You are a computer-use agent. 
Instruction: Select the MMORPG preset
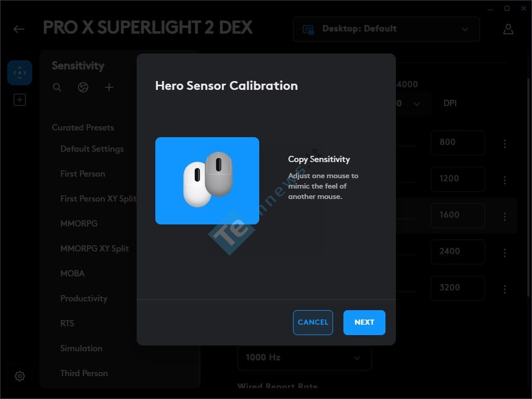[79, 223]
